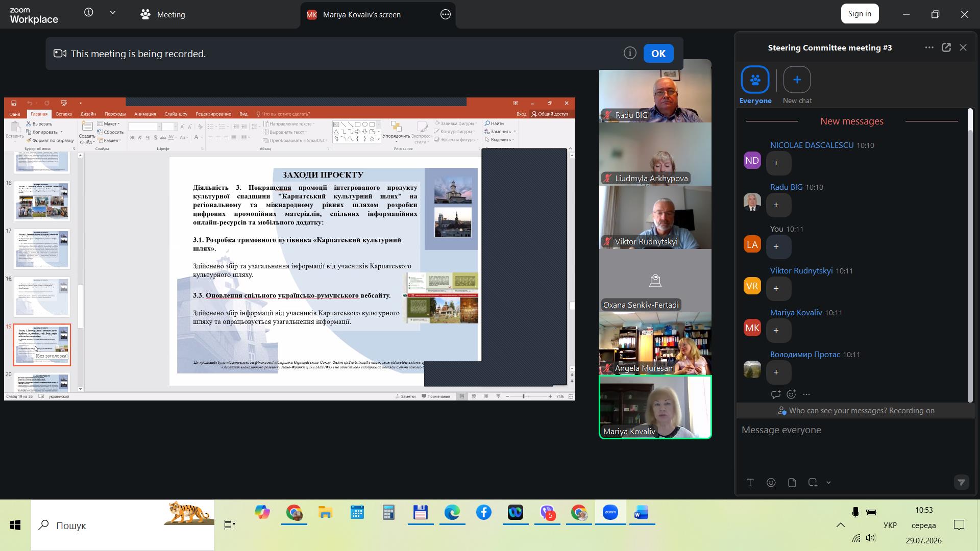
Task: Expand the Копировать dropdown arrow
Action: click(x=61, y=132)
